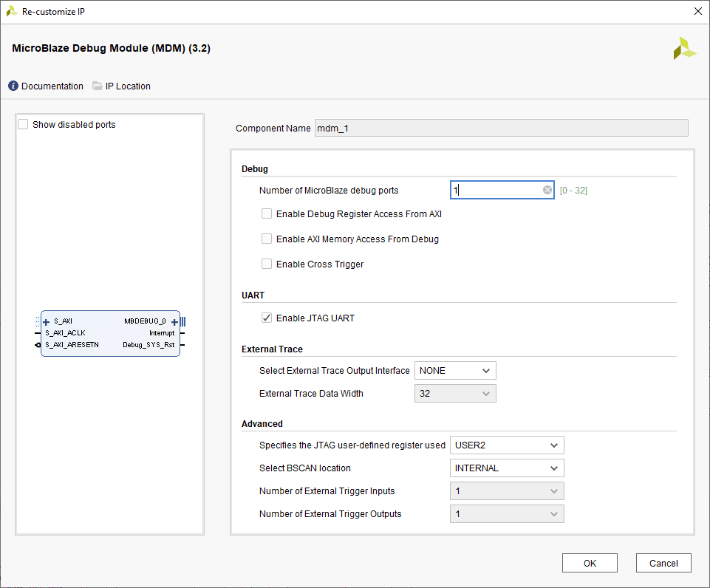The height and width of the screenshot is (588, 710).
Task: Expand the MBDEBUG_0 plus icon on block
Action: (x=174, y=322)
